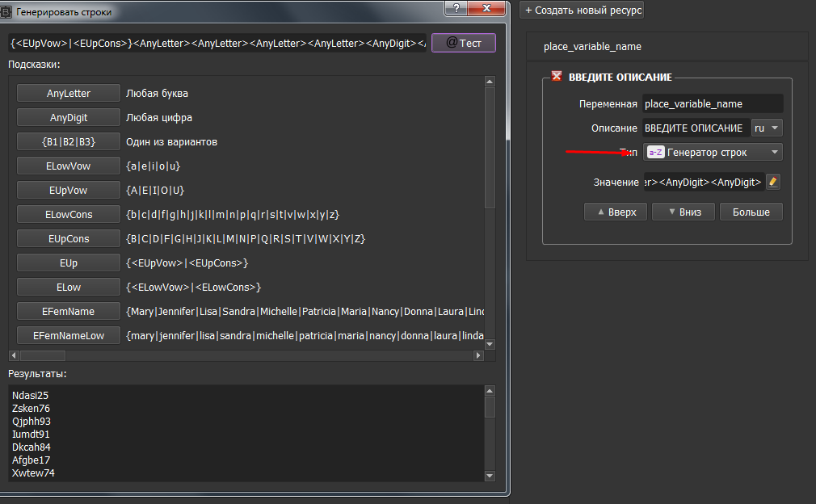Click the a-Z type icon in Тип selector
This screenshot has width=816, height=504.
click(655, 152)
